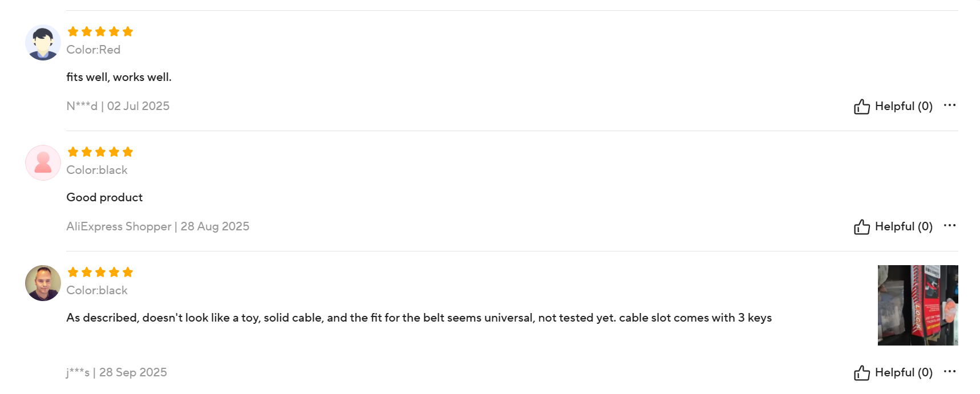Open j***s's profile photo
Screen dimensions: 980x394
[x=43, y=283]
